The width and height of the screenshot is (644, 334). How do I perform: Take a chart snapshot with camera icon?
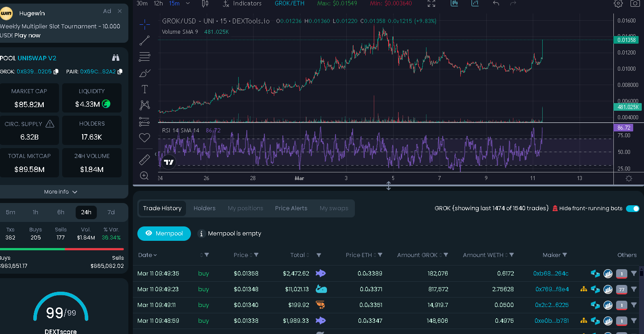(x=635, y=3)
